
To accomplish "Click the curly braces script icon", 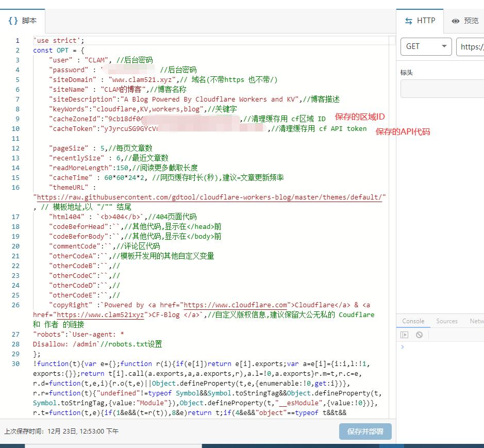I will [x=13, y=21].
